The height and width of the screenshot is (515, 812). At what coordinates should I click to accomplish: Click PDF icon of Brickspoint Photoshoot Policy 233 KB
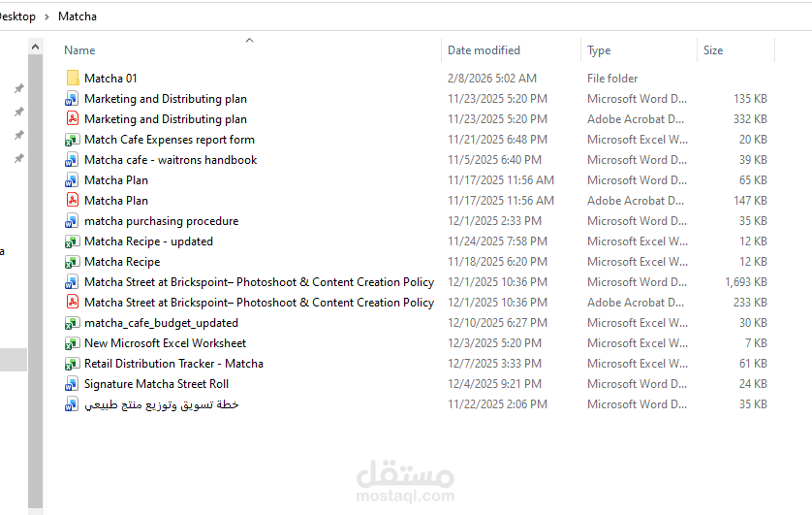(72, 302)
